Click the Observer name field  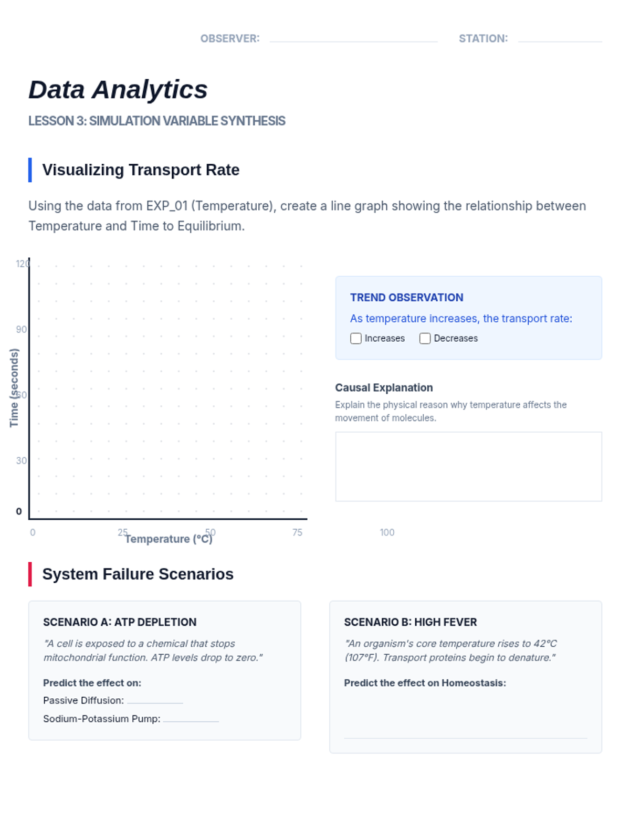pos(353,37)
